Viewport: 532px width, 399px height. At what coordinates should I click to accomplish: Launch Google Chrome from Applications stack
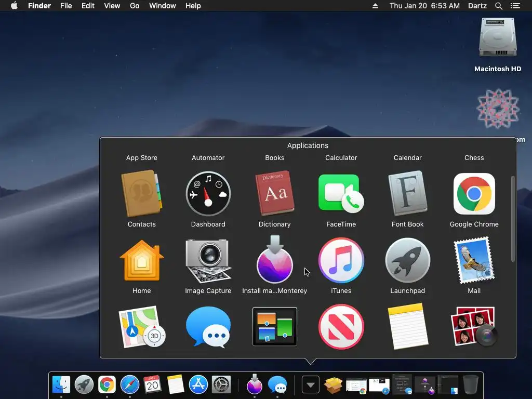tap(474, 194)
